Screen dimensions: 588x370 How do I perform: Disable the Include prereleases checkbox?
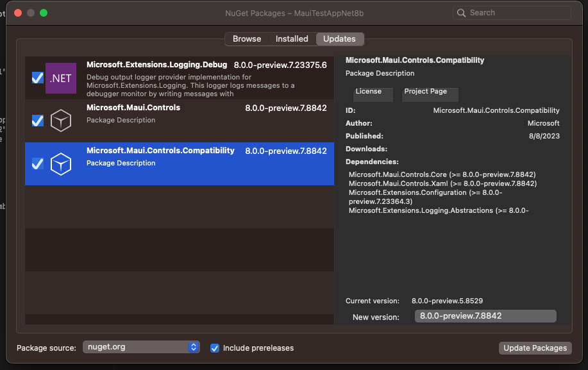pyautogui.click(x=214, y=348)
